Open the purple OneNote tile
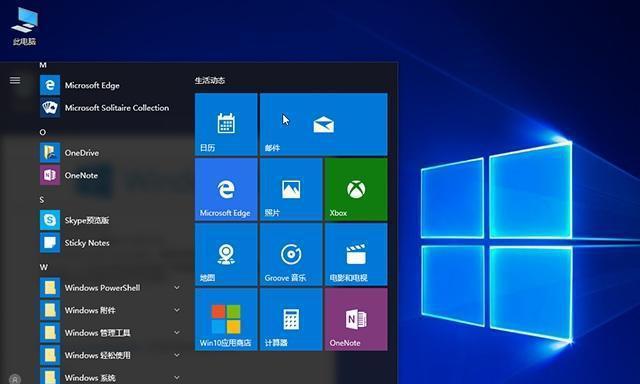640x384 pixels. [356, 319]
